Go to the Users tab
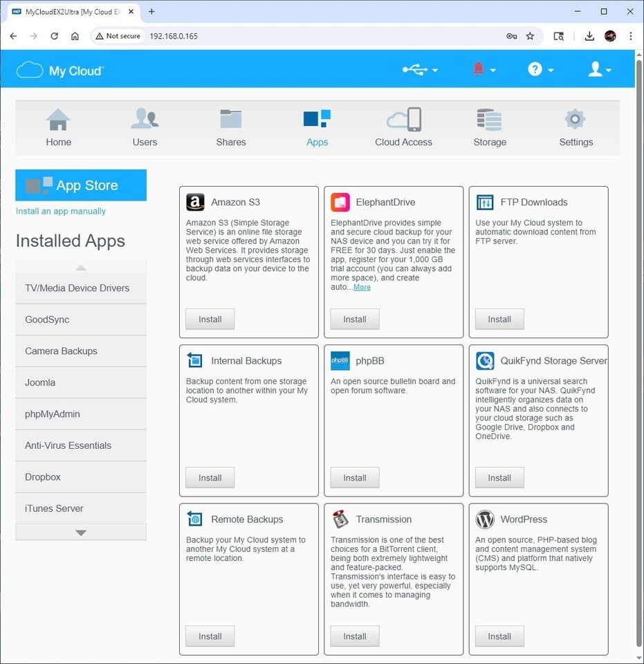This screenshot has width=644, height=664. click(x=145, y=127)
